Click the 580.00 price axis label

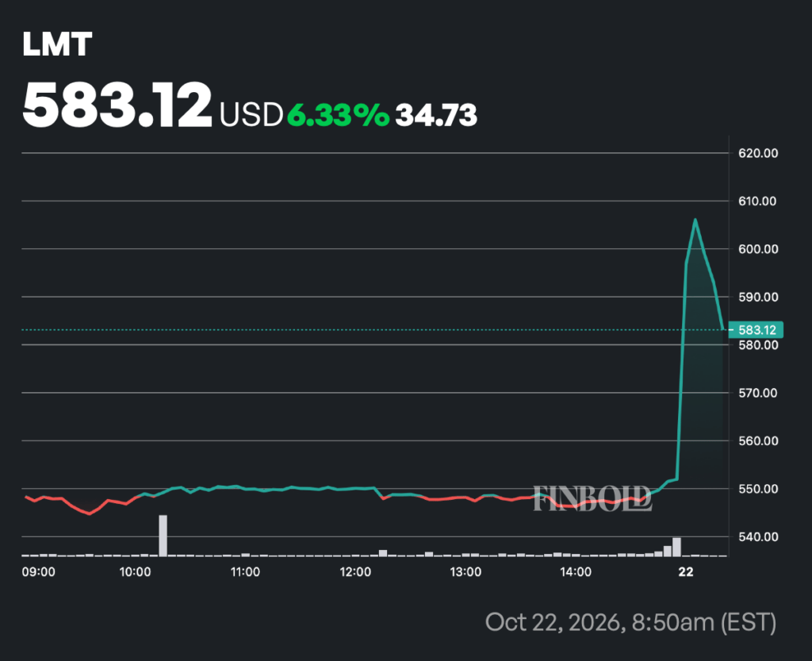click(x=758, y=345)
